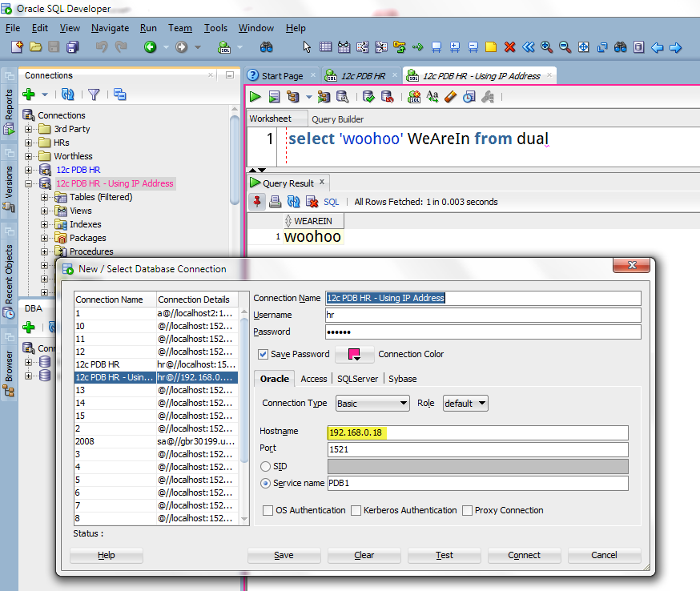
Task: Enable Kerberos Authentication checkbox
Action: pos(356,510)
